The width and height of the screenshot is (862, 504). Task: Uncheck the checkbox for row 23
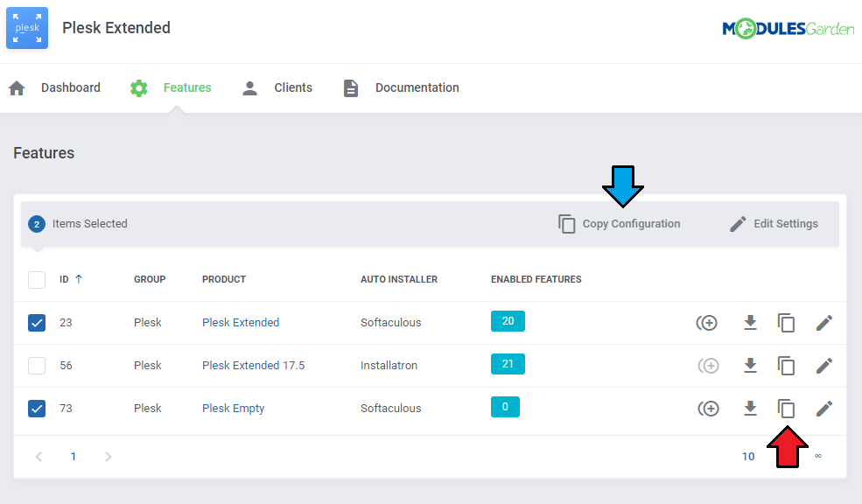[x=37, y=323]
